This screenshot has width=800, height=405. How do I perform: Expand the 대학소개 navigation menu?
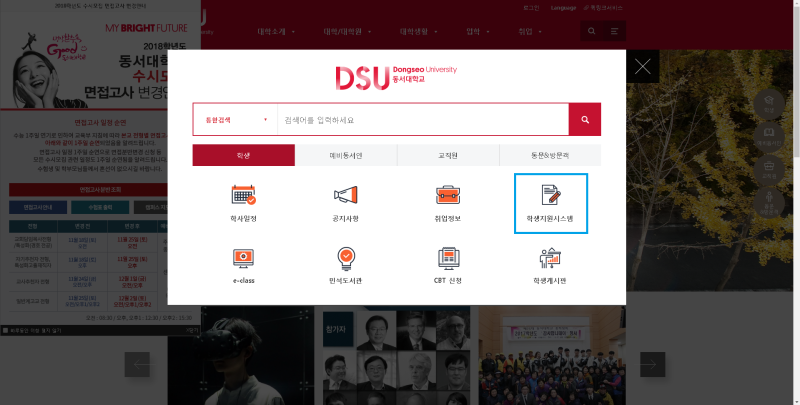[277, 32]
